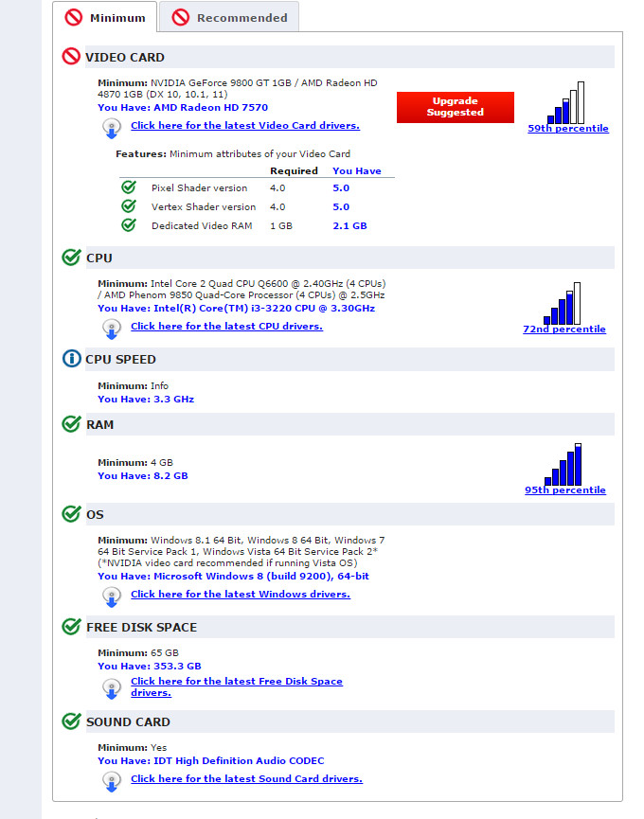Click the 72nd percentile CPU link
This screenshot has width=644, height=819.
click(x=563, y=329)
